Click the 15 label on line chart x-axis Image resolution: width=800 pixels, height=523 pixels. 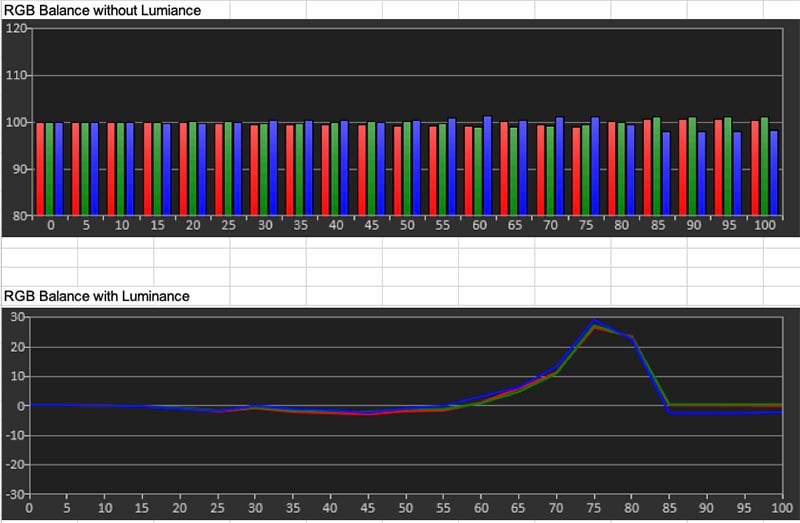point(142,508)
